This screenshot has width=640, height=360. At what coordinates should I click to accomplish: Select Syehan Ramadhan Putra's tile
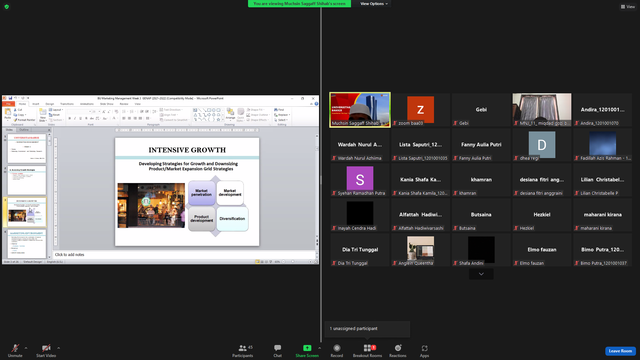pos(360,180)
